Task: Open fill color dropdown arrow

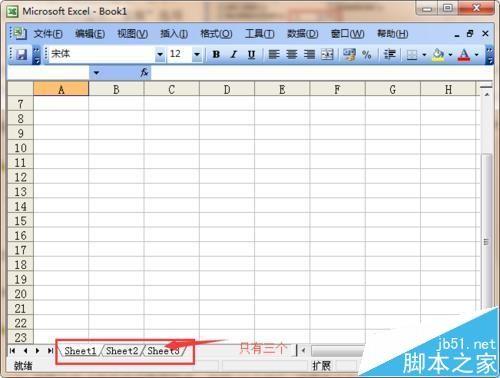Action: click(x=450, y=54)
